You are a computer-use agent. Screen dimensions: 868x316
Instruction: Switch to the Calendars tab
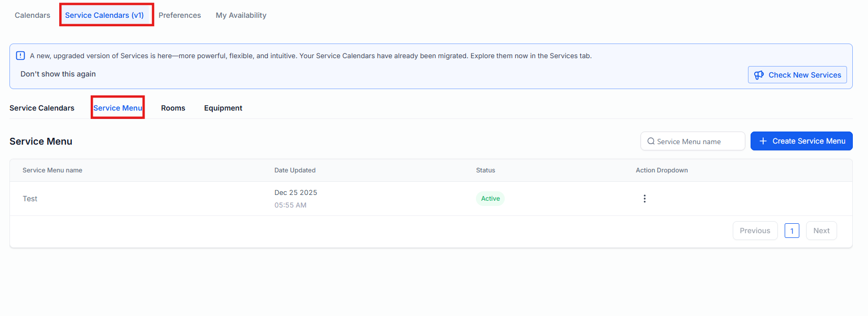(32, 15)
